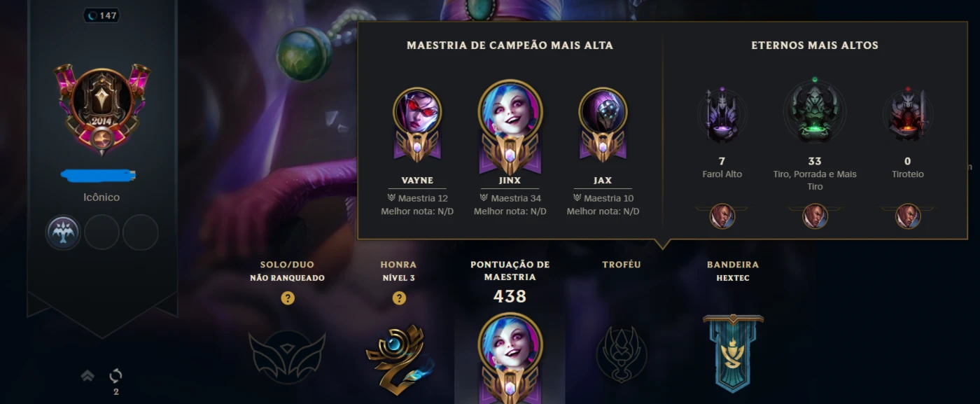
Task: Open the Farol Alto eternal statue
Action: [x=722, y=115]
